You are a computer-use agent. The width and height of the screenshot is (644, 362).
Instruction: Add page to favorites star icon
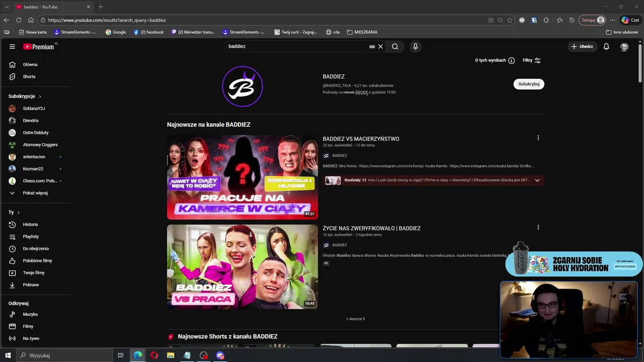(510, 20)
